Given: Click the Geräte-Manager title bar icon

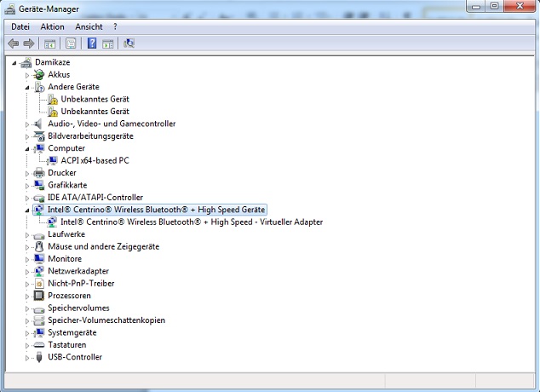Looking at the screenshot, I should pyautogui.click(x=9, y=9).
